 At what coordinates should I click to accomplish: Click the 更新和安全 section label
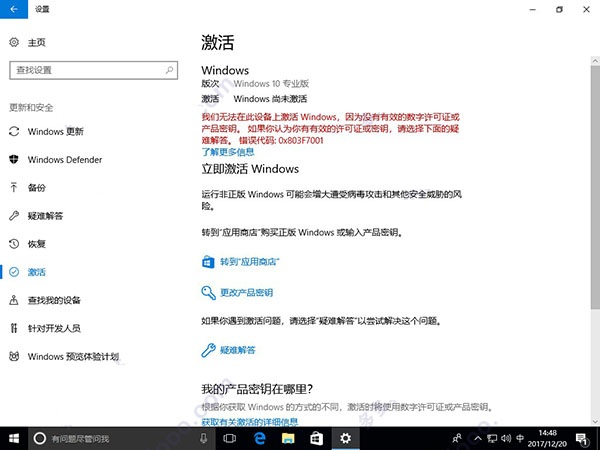31,108
